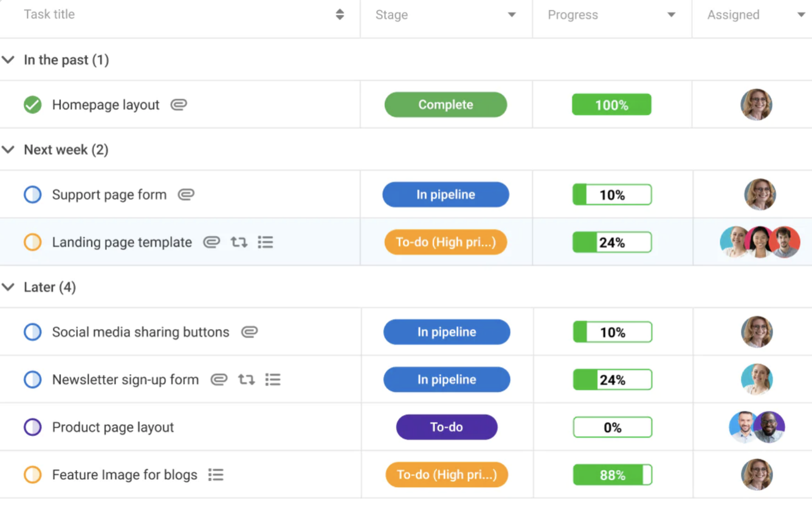
Task: Click the To-do badge on Product page layout
Action: (447, 427)
